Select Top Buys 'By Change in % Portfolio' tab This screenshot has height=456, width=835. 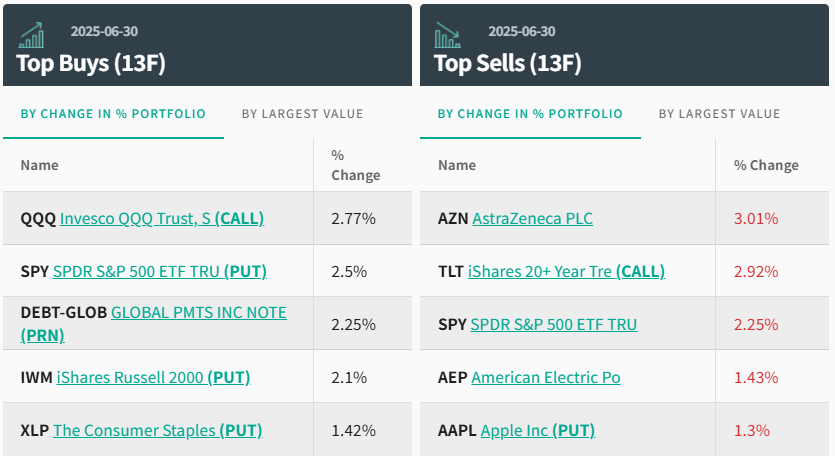pyautogui.click(x=113, y=114)
